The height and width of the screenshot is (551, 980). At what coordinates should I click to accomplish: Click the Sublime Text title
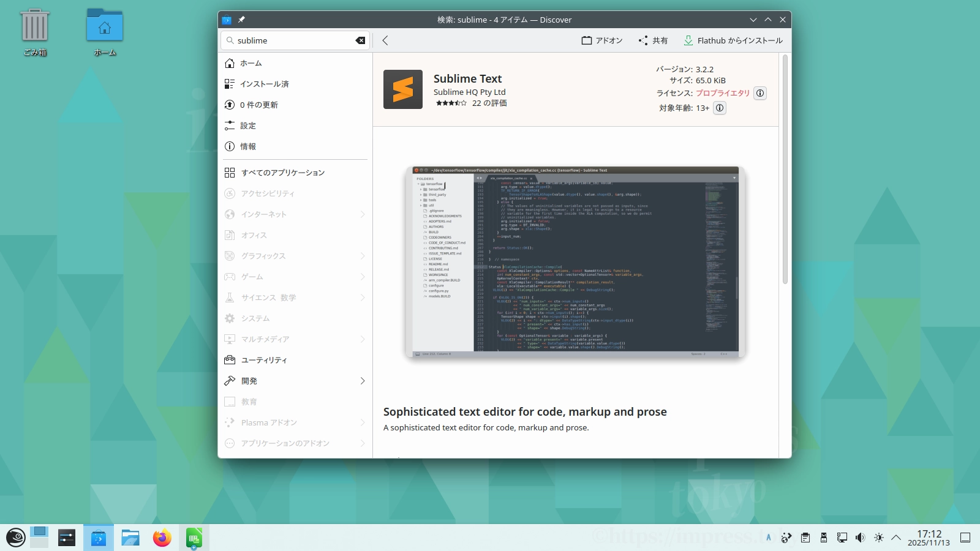tap(467, 78)
